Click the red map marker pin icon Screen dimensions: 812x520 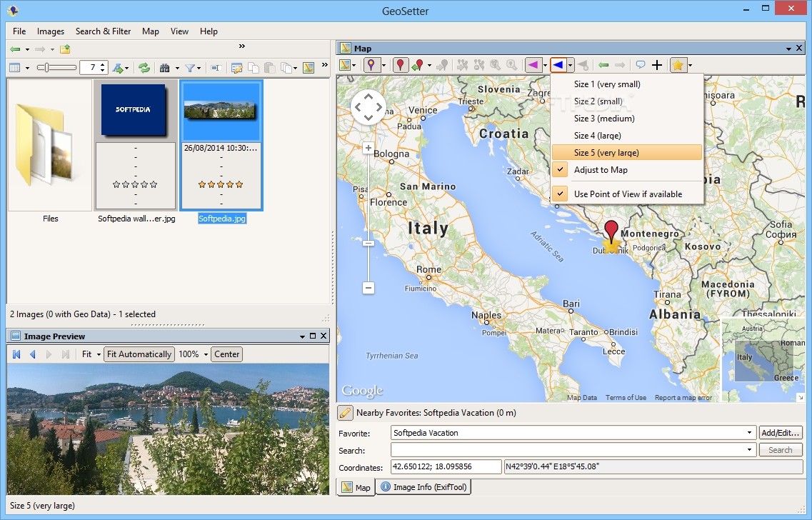pyautogui.click(x=400, y=65)
